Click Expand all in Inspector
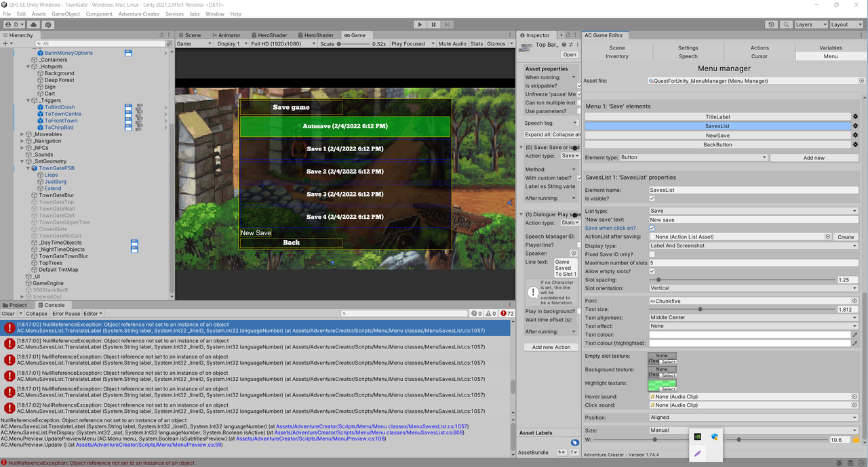Screen dimensions: 868x467 pyautogui.click(x=537, y=134)
